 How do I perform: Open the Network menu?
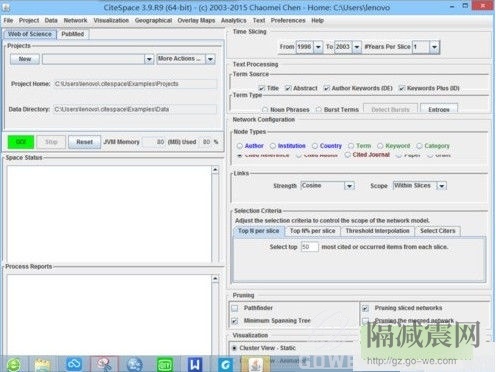(75, 20)
